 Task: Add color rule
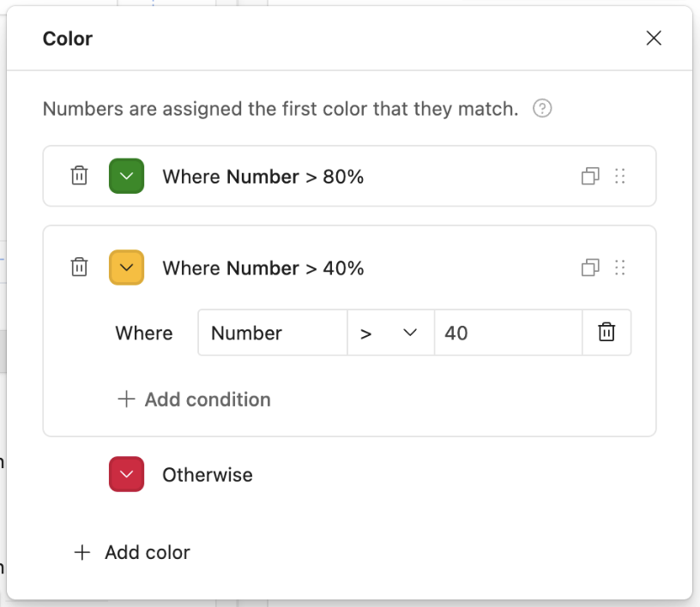tap(132, 552)
